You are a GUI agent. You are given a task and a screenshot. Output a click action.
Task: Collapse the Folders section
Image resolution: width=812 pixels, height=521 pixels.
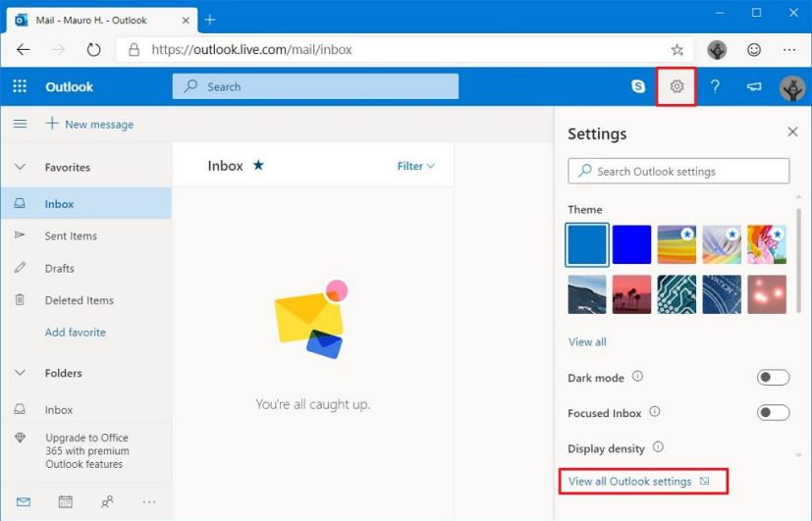[21, 373]
